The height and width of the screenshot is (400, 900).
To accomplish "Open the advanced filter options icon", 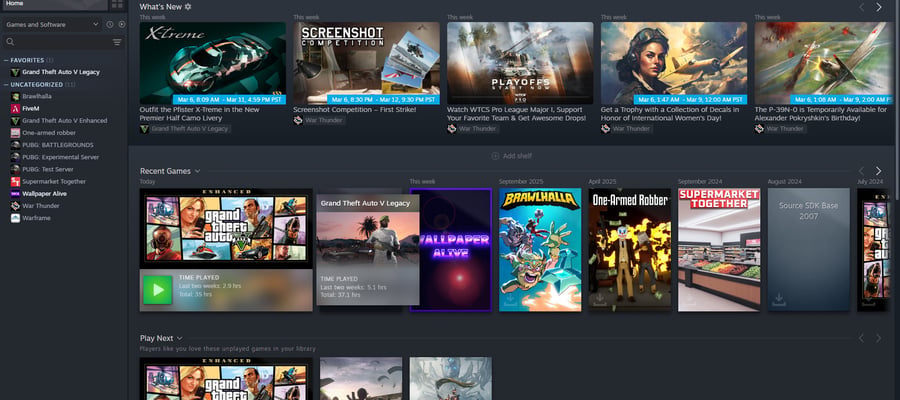I will pyautogui.click(x=117, y=42).
